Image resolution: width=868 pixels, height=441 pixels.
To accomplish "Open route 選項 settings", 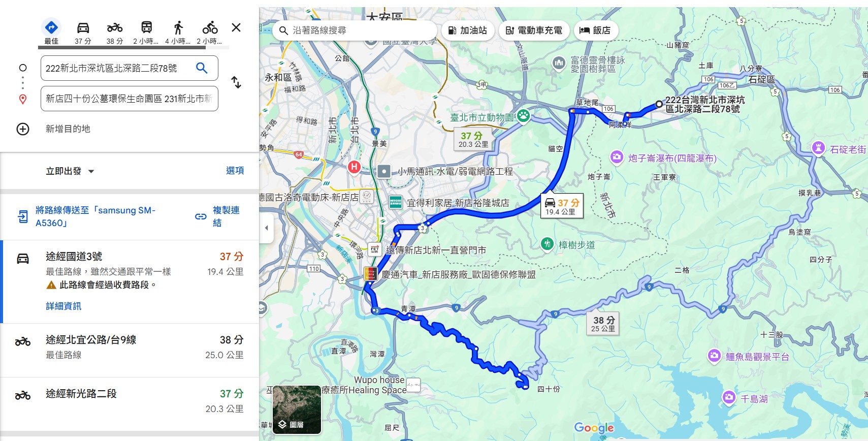I will coord(235,171).
